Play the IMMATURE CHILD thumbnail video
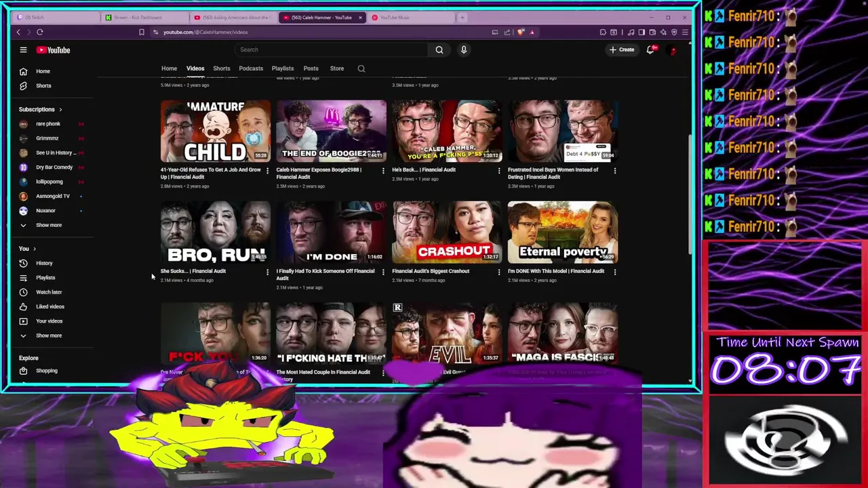Viewport: 868px width, 488px height. click(216, 131)
